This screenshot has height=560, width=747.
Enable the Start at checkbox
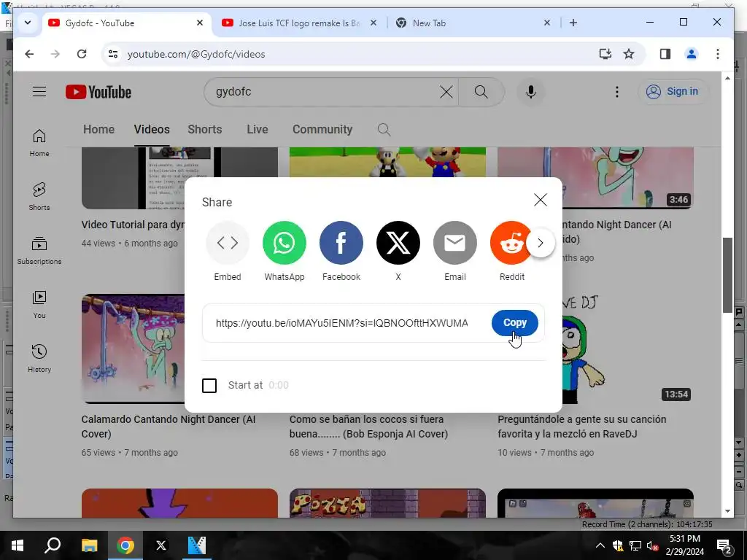pos(209,385)
